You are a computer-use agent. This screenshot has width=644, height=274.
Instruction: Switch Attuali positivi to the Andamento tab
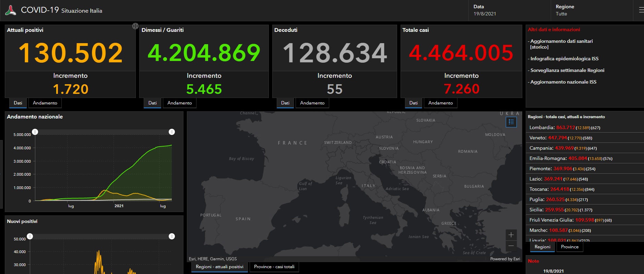click(45, 103)
